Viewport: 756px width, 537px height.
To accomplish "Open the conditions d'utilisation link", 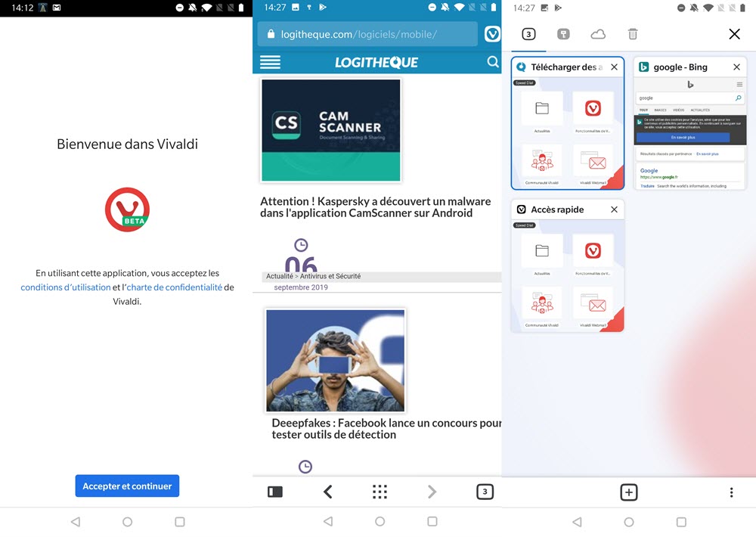I will [66, 287].
